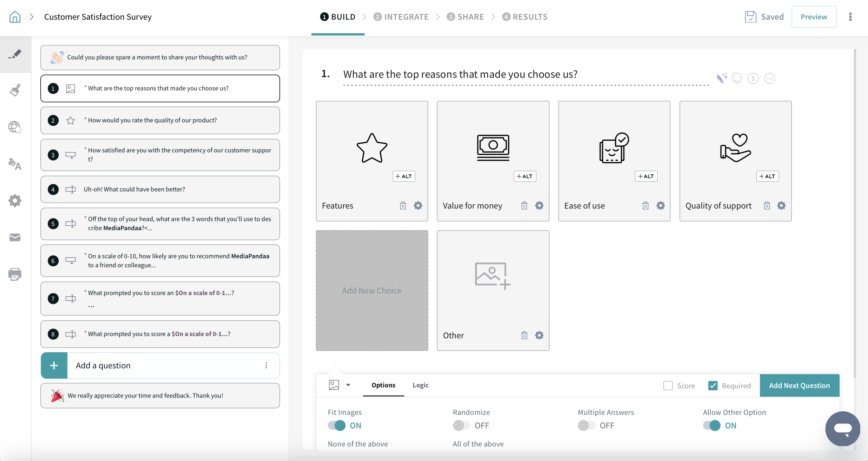Check the Score checkbox
868x461 pixels.
click(668, 385)
